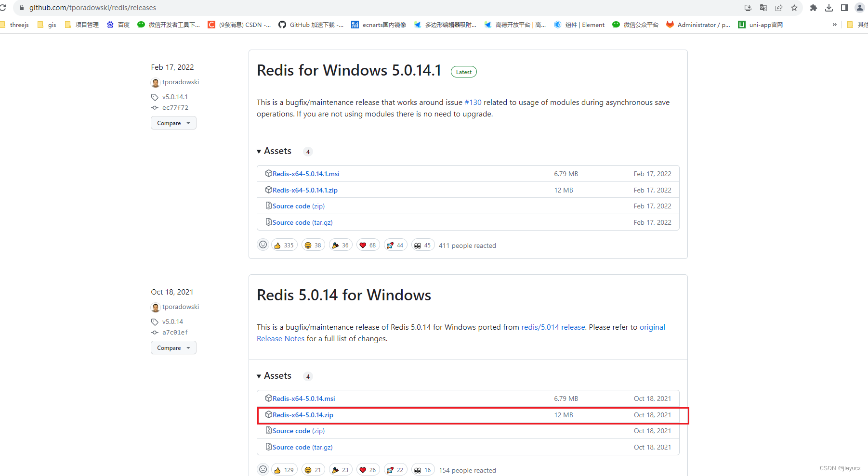The height and width of the screenshot is (476, 868).
Task: Download Source code (zip) dated Oct 18, 2021
Action: pos(299,431)
